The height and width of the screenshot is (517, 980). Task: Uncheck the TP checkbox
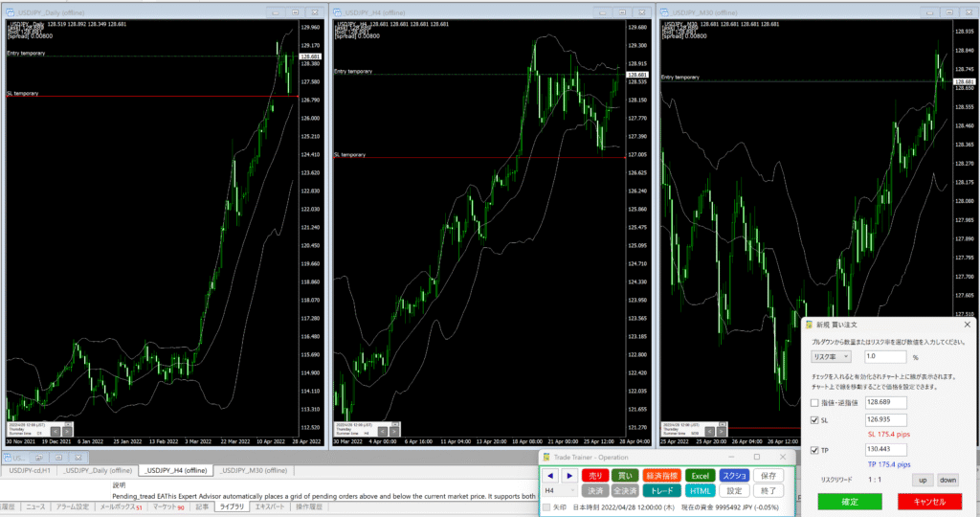814,450
